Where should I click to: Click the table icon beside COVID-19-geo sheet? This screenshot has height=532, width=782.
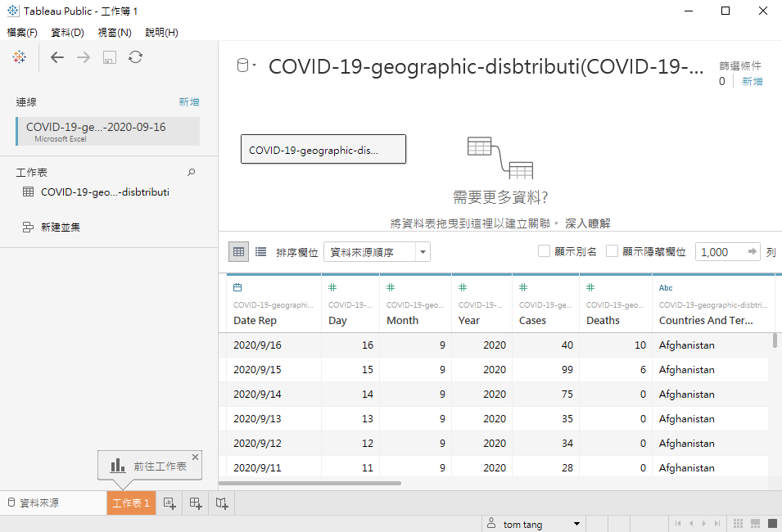click(29, 192)
